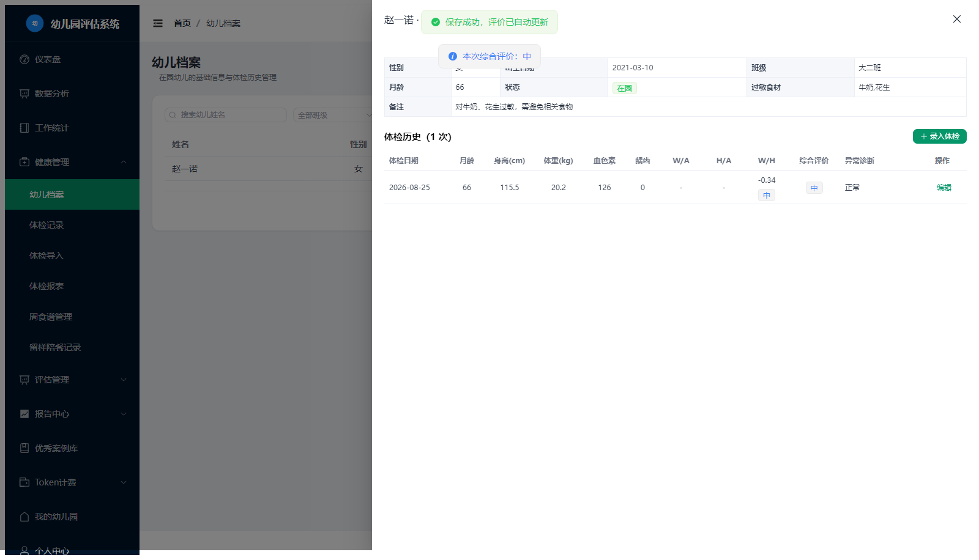The width and height of the screenshot is (979, 560).
Task: Click the 体检日期 column header
Action: pos(404,161)
